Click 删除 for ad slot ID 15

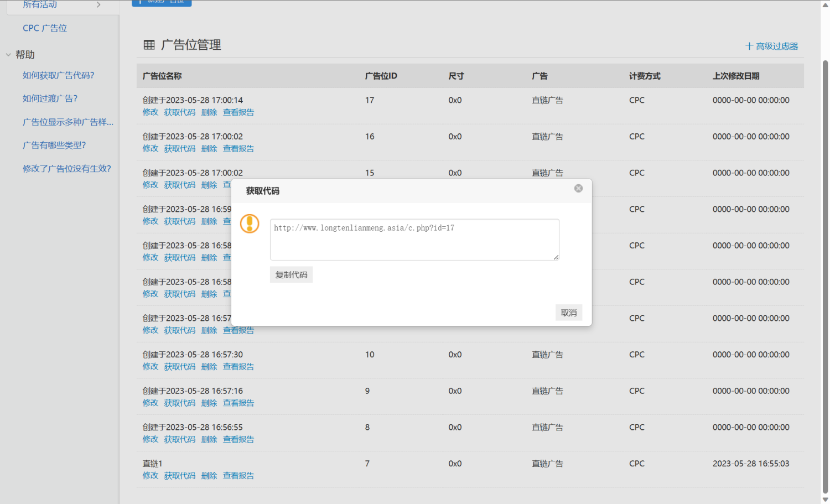(x=209, y=185)
